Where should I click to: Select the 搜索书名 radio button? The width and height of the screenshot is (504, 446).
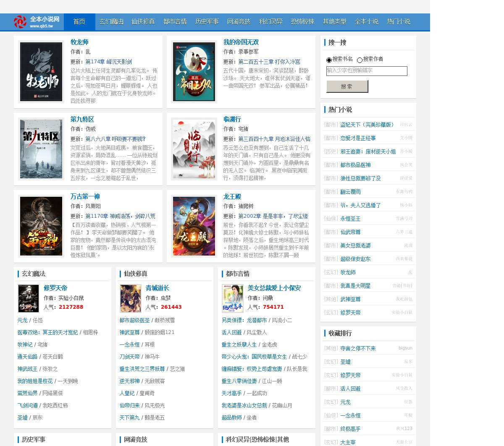329,60
